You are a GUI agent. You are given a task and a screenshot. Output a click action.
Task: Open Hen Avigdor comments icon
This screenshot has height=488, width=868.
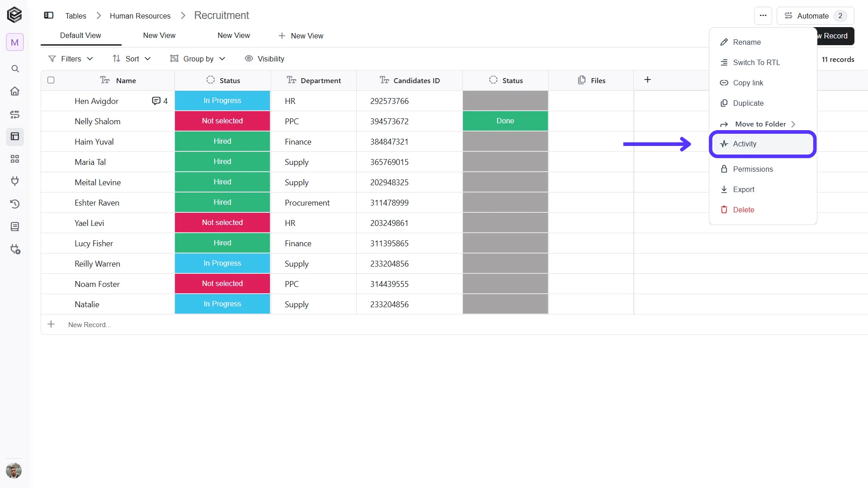pyautogui.click(x=156, y=101)
